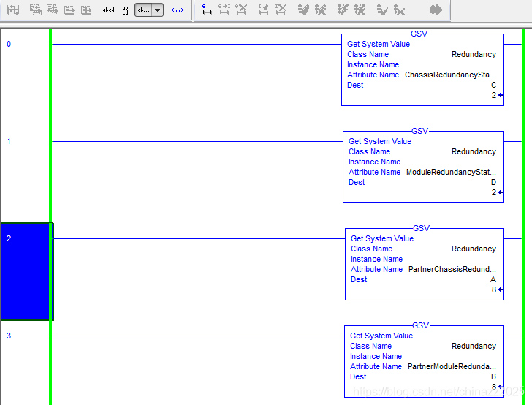
Task: Click Class Name value 'Redundancy' in rung 0
Action: click(474, 54)
